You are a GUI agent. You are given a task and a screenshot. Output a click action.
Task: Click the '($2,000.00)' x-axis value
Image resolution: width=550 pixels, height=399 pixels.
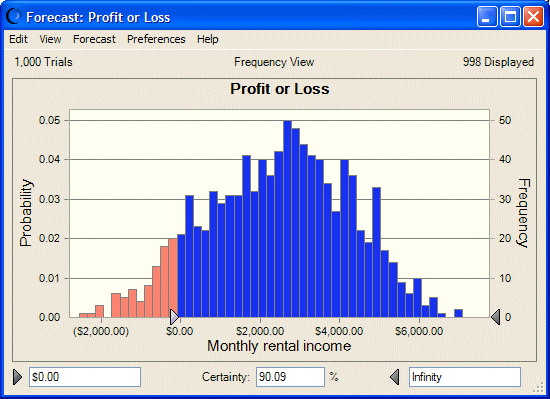tap(101, 331)
